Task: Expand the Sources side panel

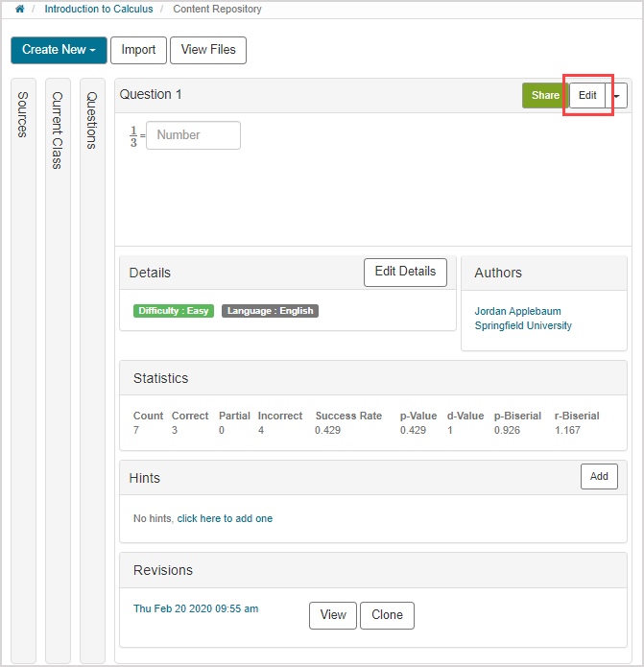Action: [x=24, y=115]
